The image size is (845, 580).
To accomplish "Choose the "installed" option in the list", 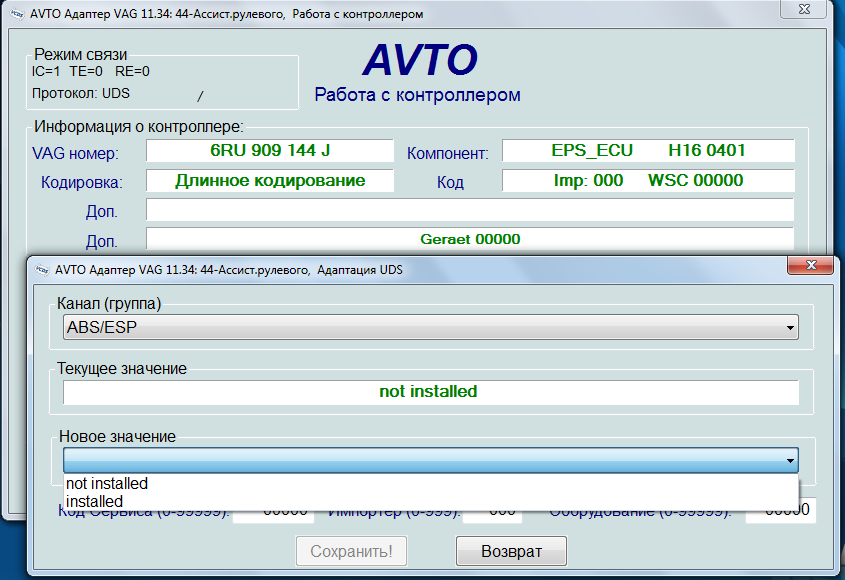I will [94, 501].
